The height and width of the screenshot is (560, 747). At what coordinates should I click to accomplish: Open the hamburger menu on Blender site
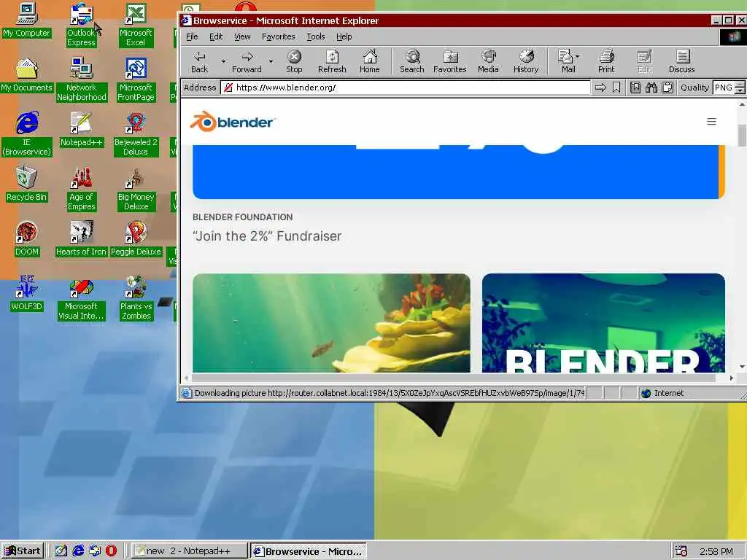pos(711,122)
